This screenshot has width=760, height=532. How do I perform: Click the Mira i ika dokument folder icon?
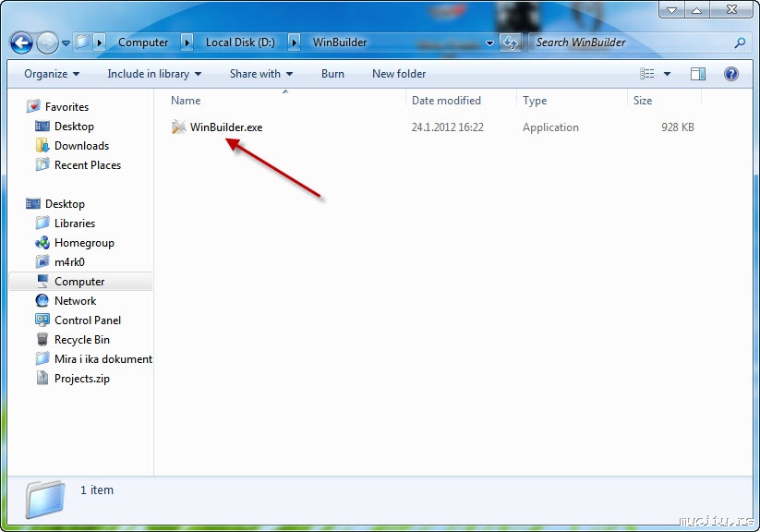pyautogui.click(x=42, y=358)
